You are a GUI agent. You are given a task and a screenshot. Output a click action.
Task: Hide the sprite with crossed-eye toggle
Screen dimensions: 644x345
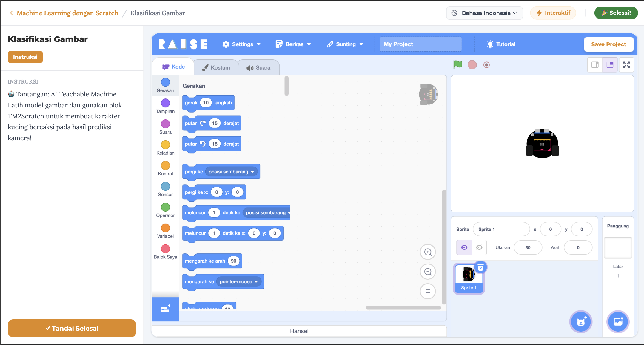pos(479,247)
